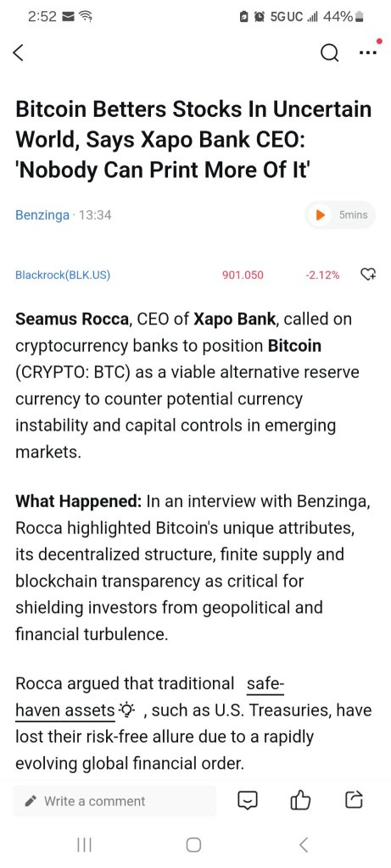The height and width of the screenshot is (868, 391).
Task: Share the article using share icon
Action: [354, 799]
